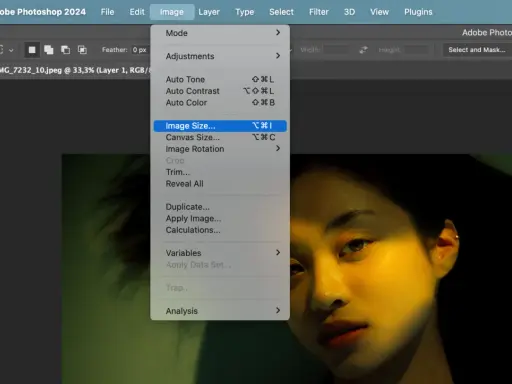Choose Auto Color from Image menu
512x384 pixels.
coord(220,103)
